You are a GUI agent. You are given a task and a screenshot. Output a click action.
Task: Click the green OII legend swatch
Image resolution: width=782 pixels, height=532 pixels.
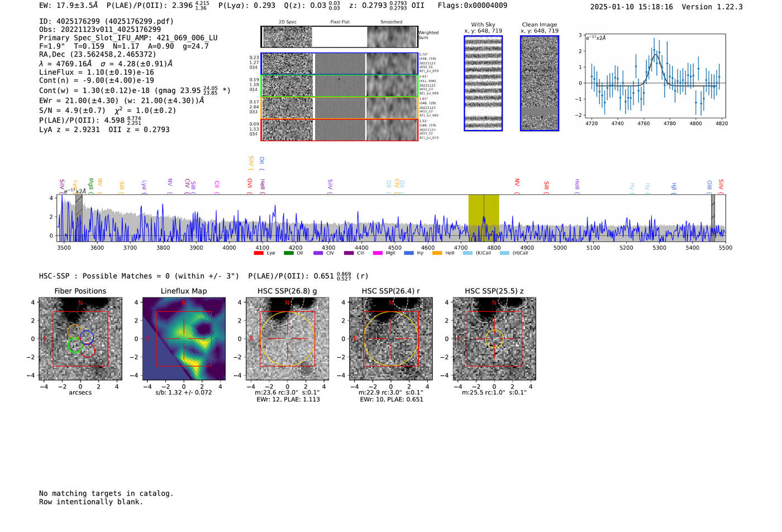tap(288, 253)
